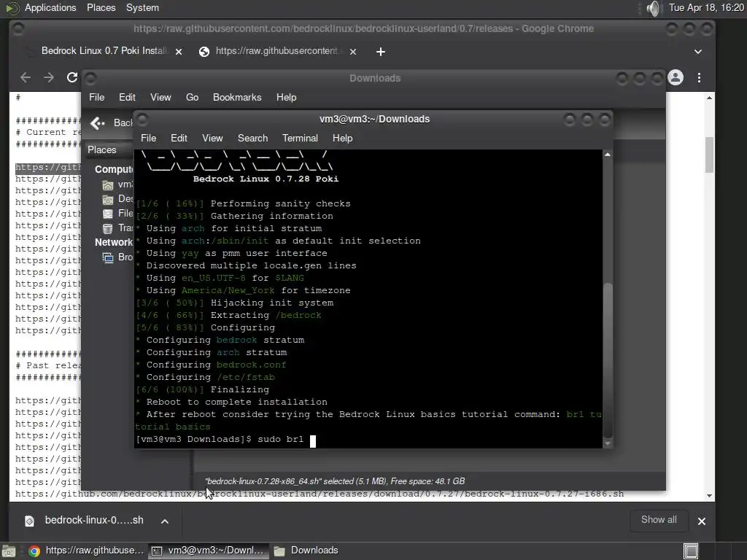Close the raw.githubusercontent Chrome tab
Screen dimensions: 747x560
(x=353, y=52)
